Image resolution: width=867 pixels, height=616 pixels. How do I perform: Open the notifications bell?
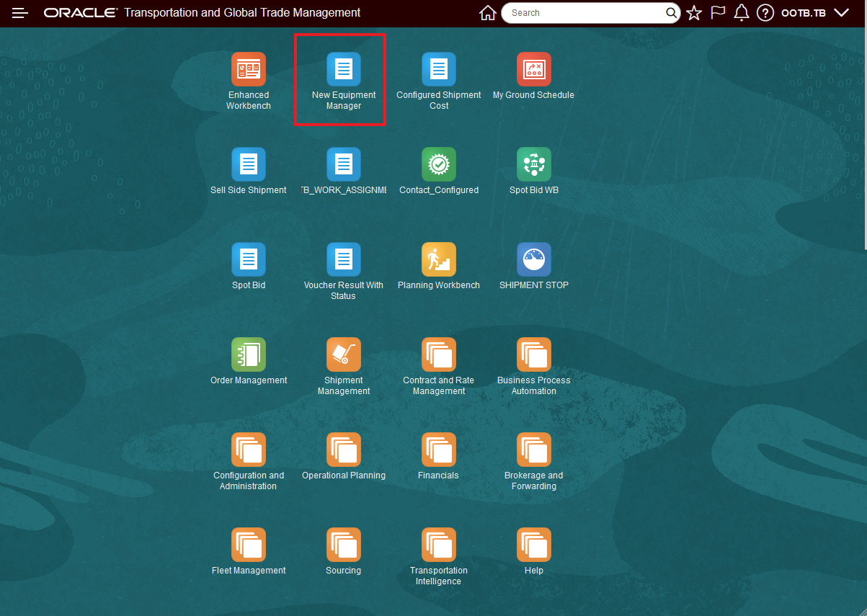(x=742, y=13)
